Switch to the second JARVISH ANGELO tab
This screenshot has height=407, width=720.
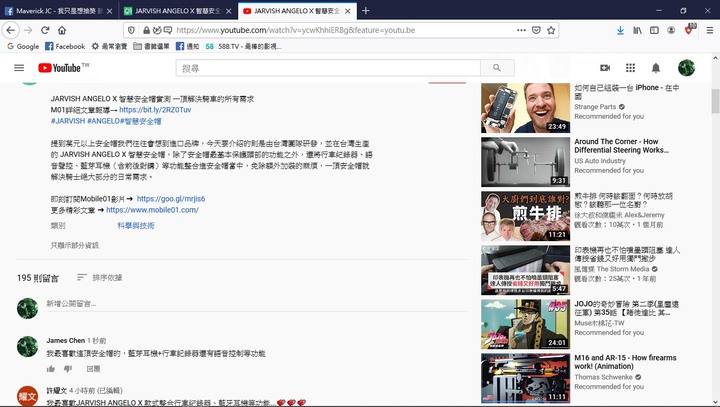click(178, 11)
